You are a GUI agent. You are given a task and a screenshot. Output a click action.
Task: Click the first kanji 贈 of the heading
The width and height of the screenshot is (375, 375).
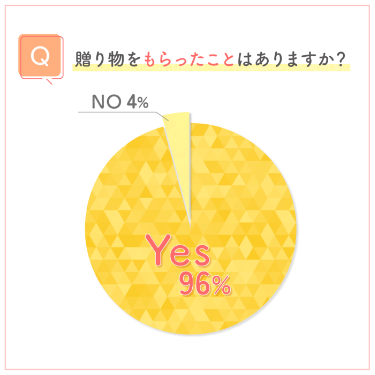(83, 60)
